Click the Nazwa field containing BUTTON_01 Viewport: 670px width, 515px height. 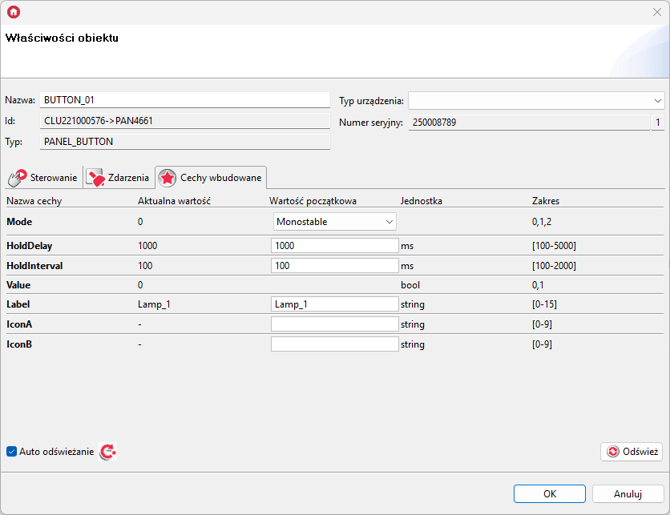pyautogui.click(x=184, y=100)
